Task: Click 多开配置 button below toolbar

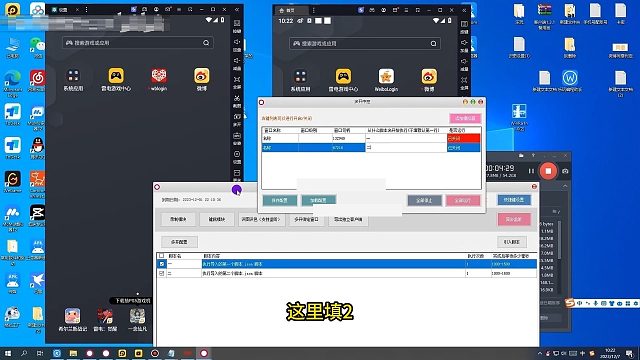Action: tap(179, 242)
